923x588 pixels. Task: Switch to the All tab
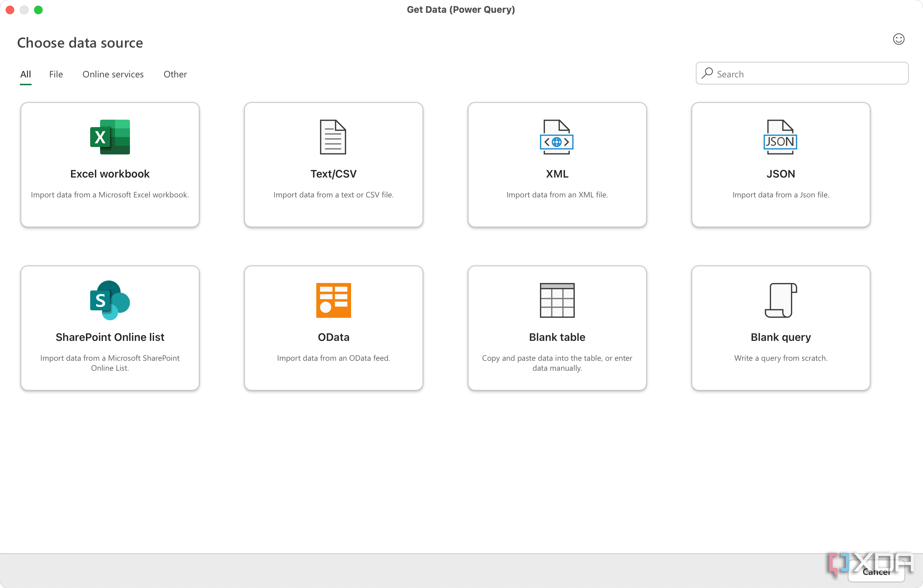coord(26,74)
